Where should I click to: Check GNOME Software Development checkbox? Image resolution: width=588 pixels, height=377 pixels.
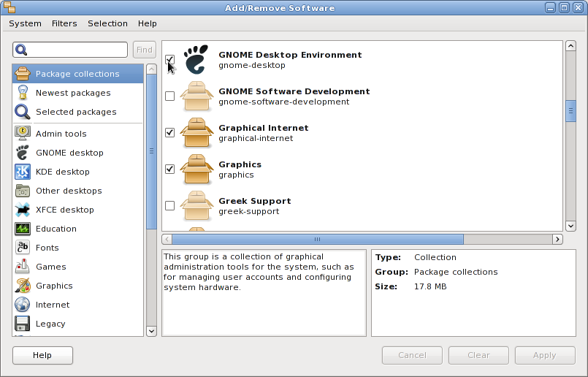click(170, 96)
